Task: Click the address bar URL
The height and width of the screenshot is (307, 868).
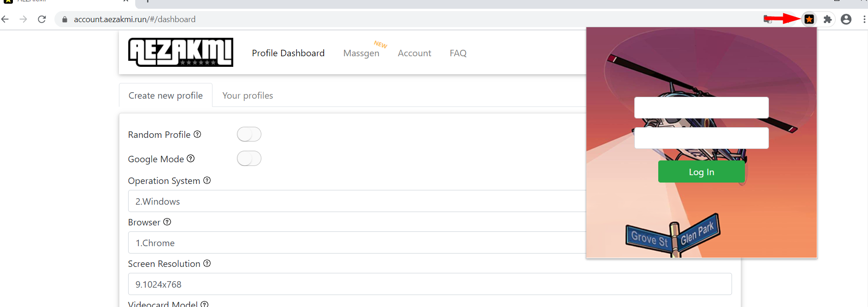Action: pyautogui.click(x=135, y=19)
